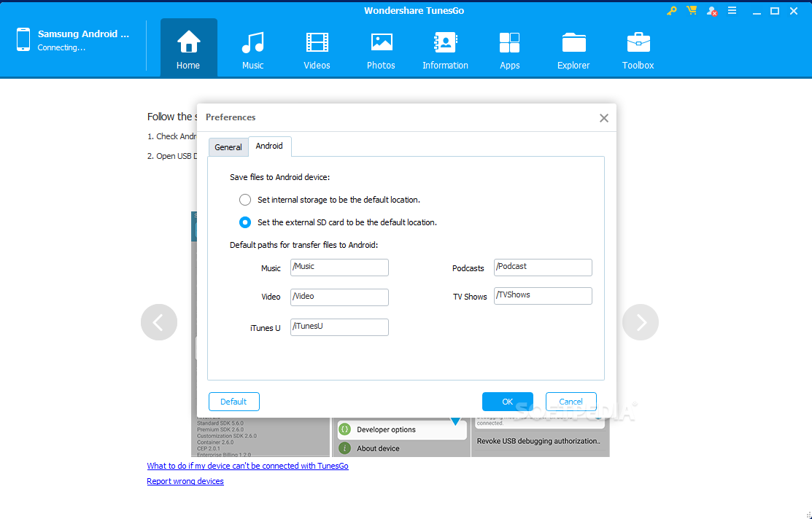Screen dimensions: 812x519
Task: Show next tutorial slide arrow
Action: [x=641, y=322]
